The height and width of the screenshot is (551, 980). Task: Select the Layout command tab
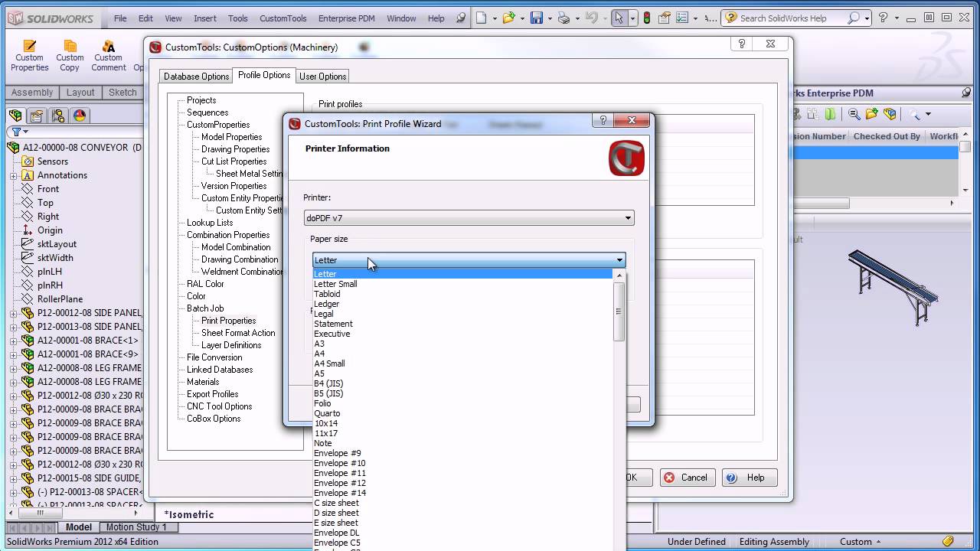[80, 93]
